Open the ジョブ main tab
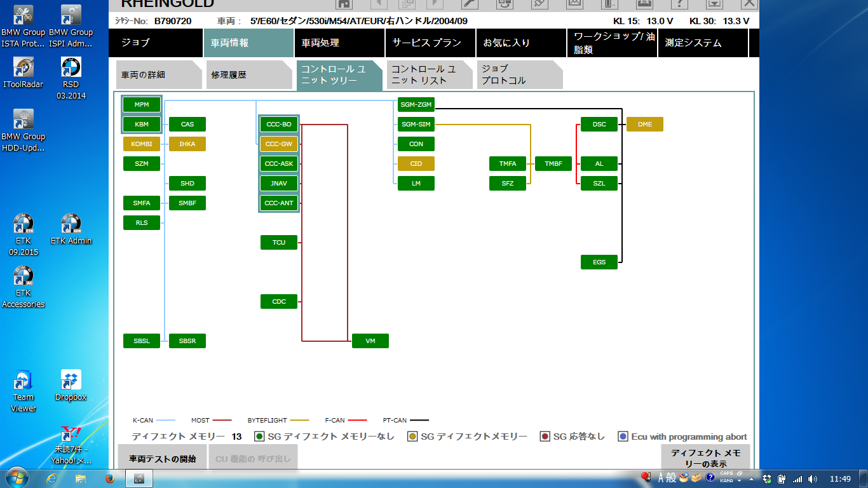Viewport: 868px width, 488px height. pyautogui.click(x=156, y=43)
